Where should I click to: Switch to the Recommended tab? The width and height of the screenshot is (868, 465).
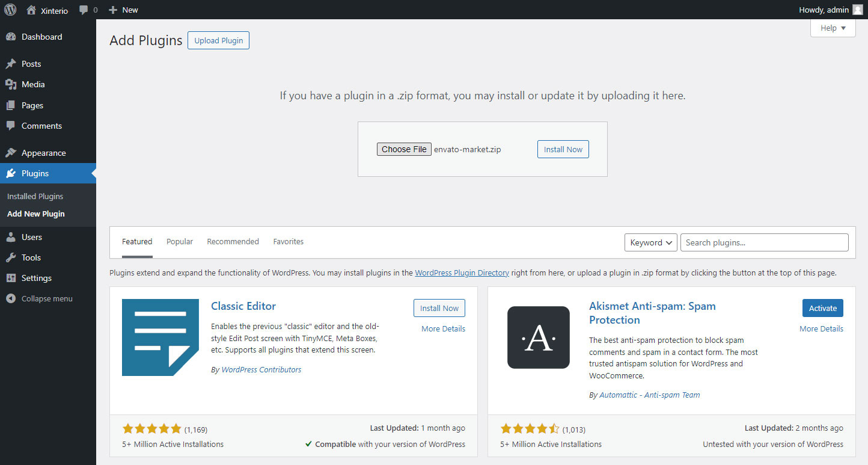click(x=233, y=241)
